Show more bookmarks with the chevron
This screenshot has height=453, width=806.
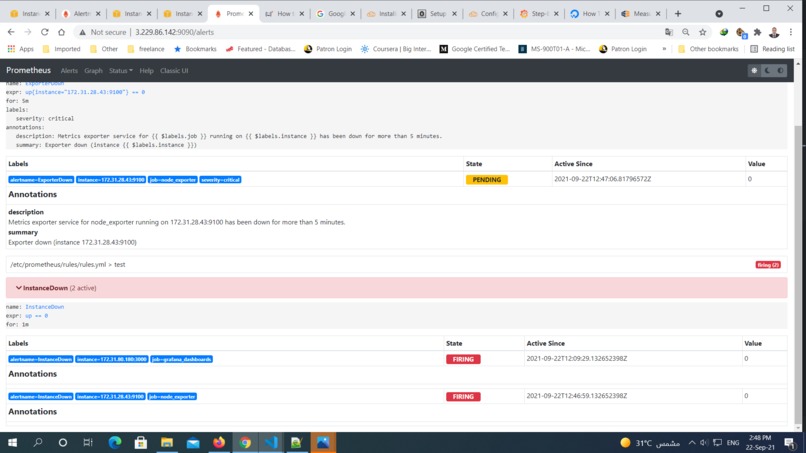pos(664,49)
